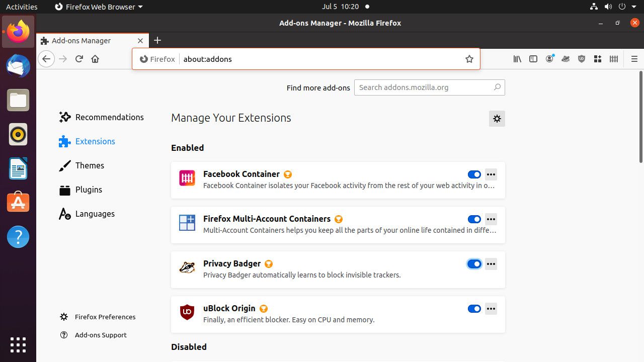644x362 pixels.
Task: Open Privacy Badger extension title
Action: 232,263
